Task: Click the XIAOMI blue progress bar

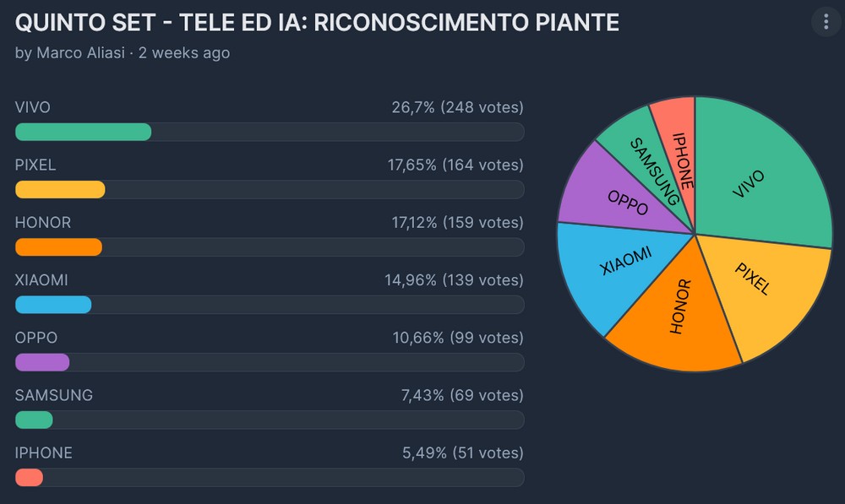Action: 53,305
